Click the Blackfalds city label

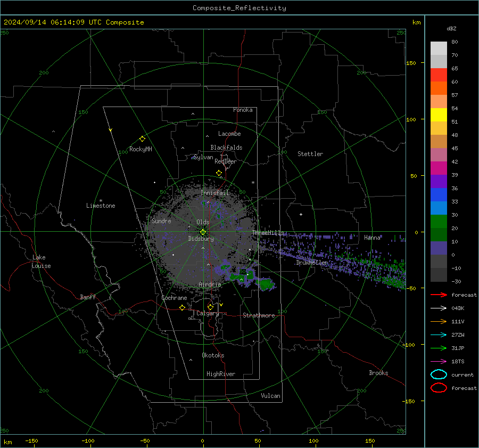tap(226, 148)
